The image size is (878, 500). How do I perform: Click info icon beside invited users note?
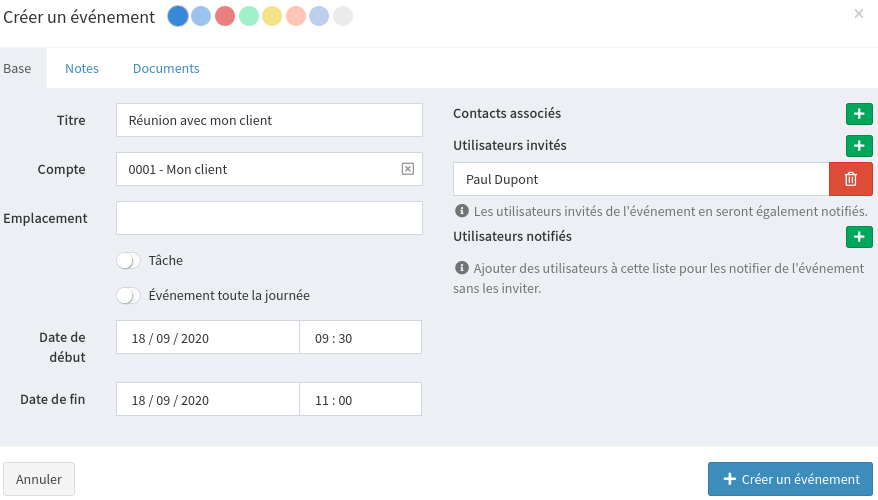462,211
